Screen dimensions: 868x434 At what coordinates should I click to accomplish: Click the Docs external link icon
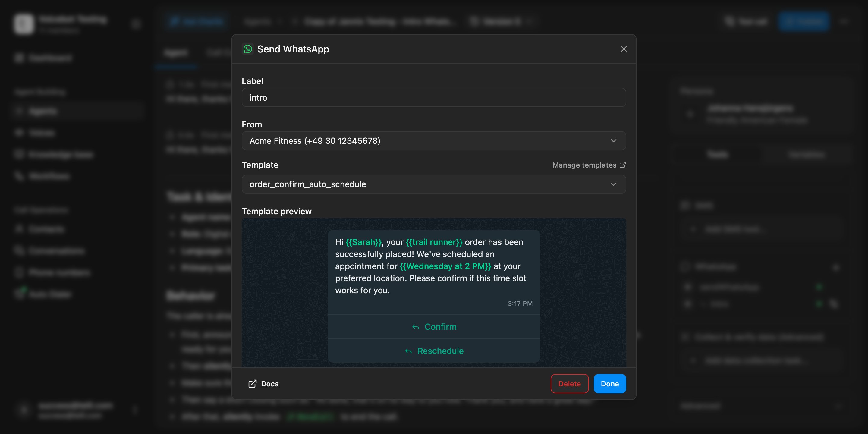[x=252, y=384]
